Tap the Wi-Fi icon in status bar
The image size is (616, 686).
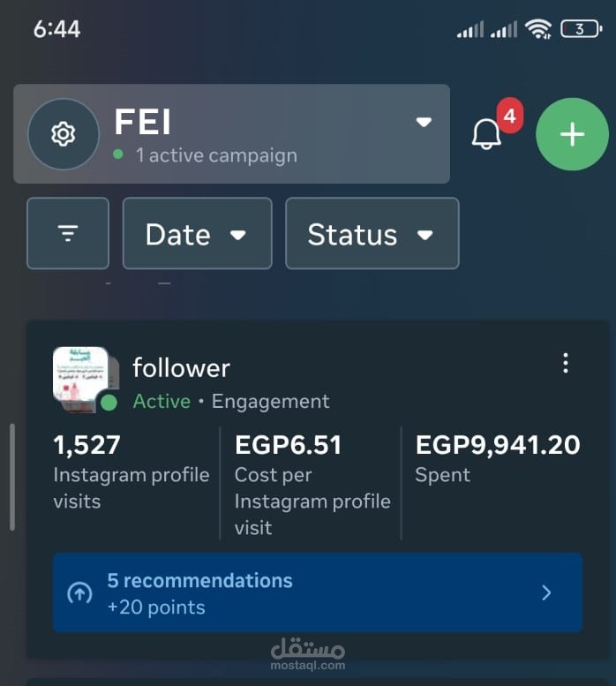pos(537,29)
